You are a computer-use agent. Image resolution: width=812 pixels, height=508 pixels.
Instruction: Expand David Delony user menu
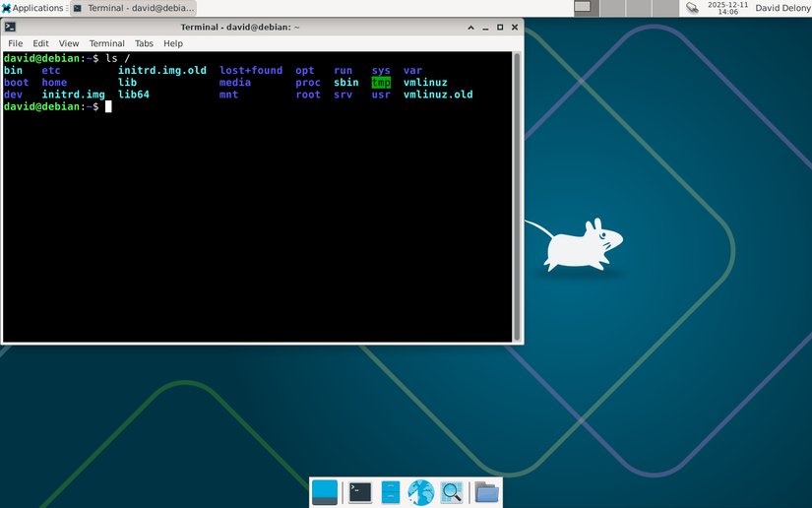[782, 8]
